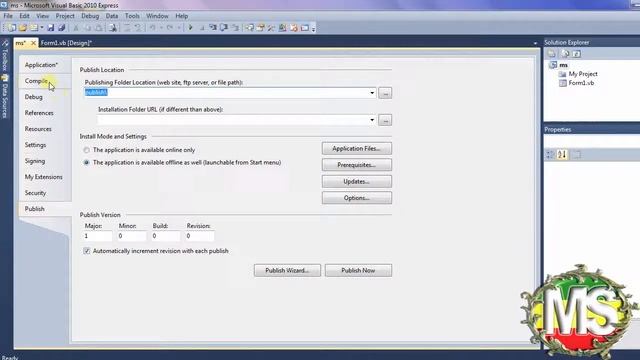Click the Find toolbar icon
Screen dimensions: 640x360
coord(113,28)
